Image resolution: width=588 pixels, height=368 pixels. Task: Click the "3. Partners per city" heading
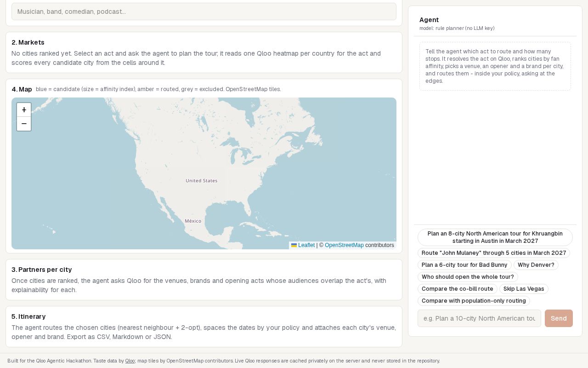point(42,270)
